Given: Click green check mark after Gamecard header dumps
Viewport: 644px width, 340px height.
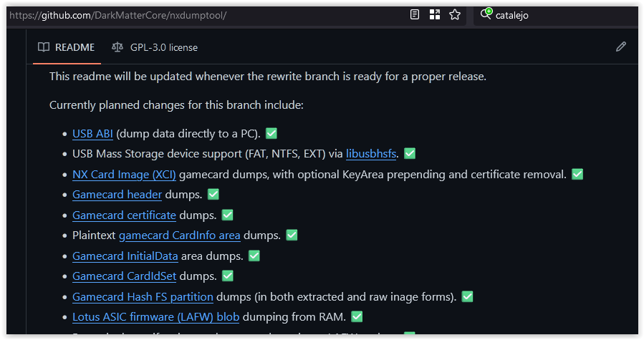Looking at the screenshot, I should (213, 194).
